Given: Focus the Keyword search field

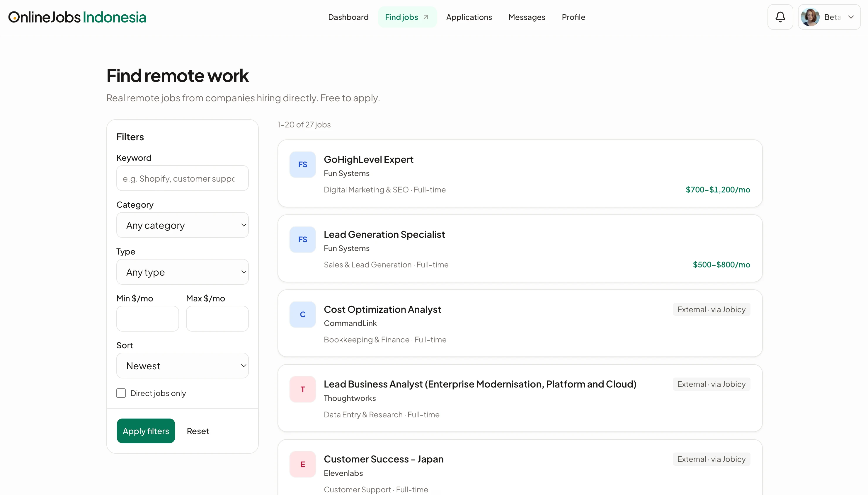Looking at the screenshot, I should click(x=182, y=178).
